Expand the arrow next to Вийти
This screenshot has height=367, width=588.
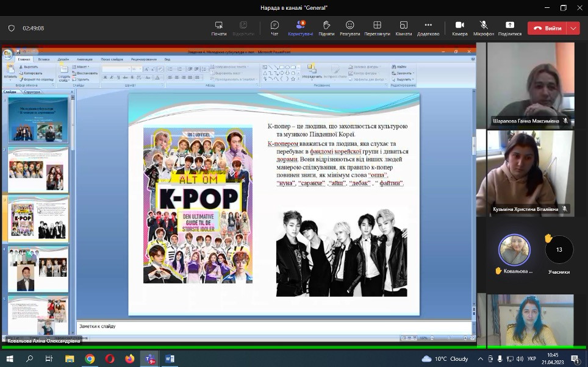573,28
